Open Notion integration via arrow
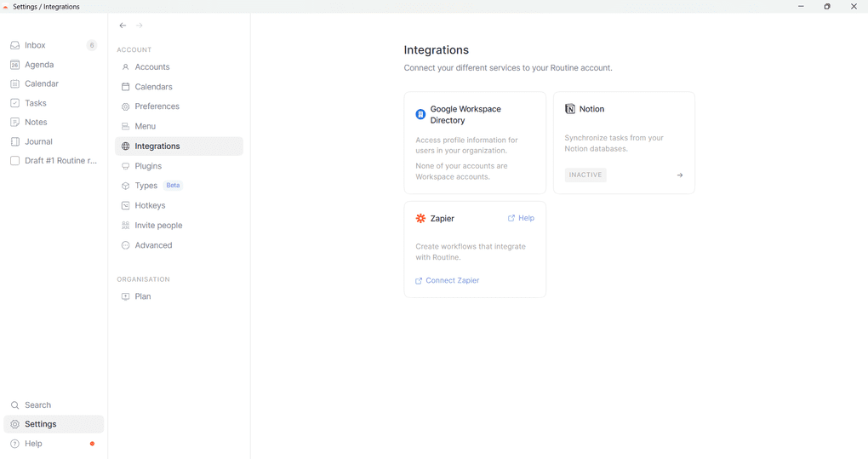 tap(680, 175)
